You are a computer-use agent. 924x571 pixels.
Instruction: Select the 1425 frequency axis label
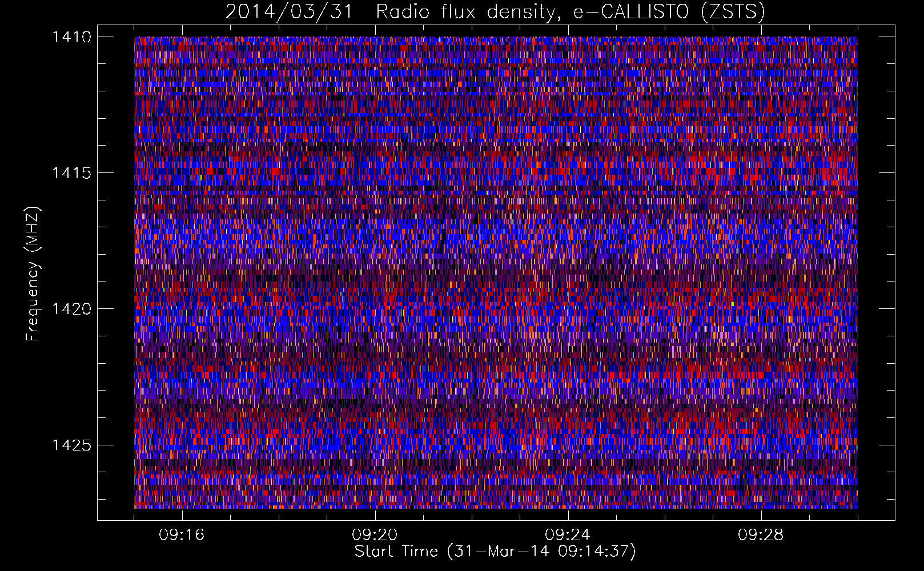click(x=71, y=445)
